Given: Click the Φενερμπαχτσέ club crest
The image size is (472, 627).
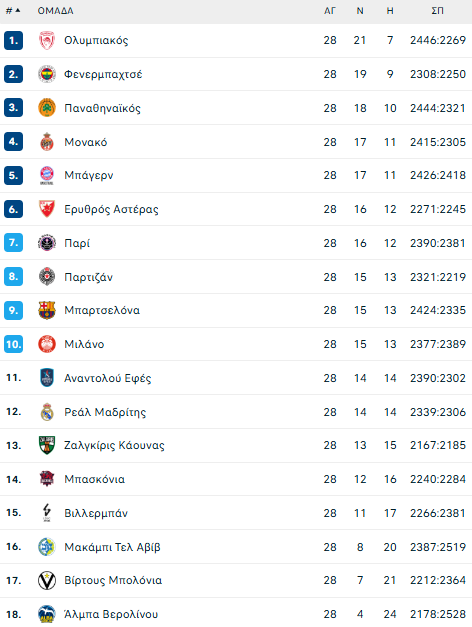Looking at the screenshot, I should (x=46, y=74).
